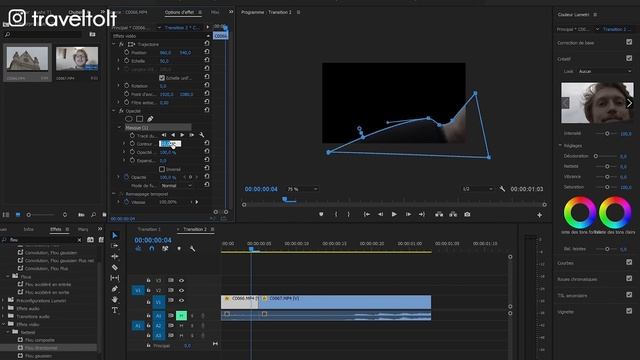This screenshot has height=360, width=640.
Task: Toggle Créatif section checkbox in Lumetri
Action: click(629, 58)
